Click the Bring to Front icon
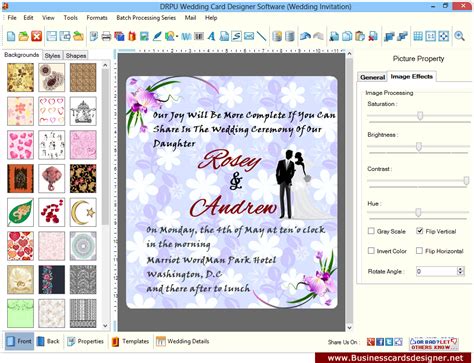Viewport: 474px width, 363px height. click(389, 36)
